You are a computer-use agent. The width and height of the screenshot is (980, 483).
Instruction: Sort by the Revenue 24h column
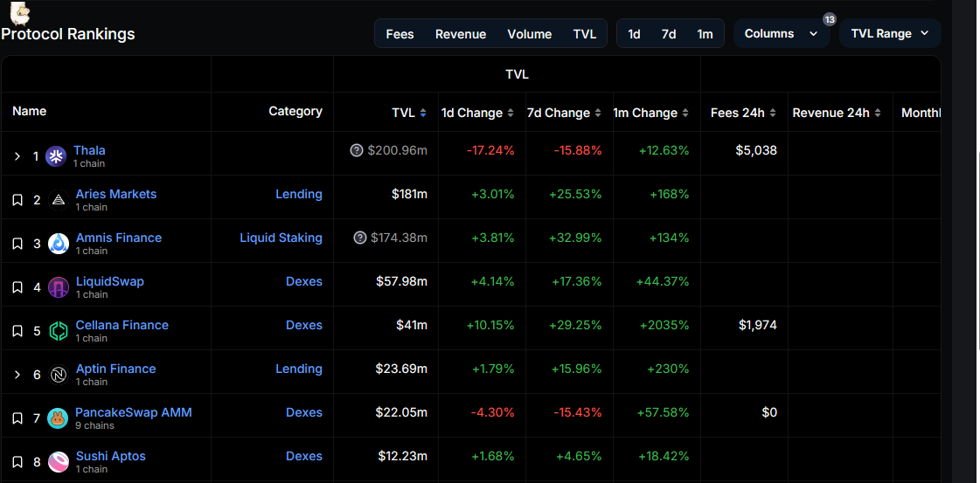click(x=878, y=113)
